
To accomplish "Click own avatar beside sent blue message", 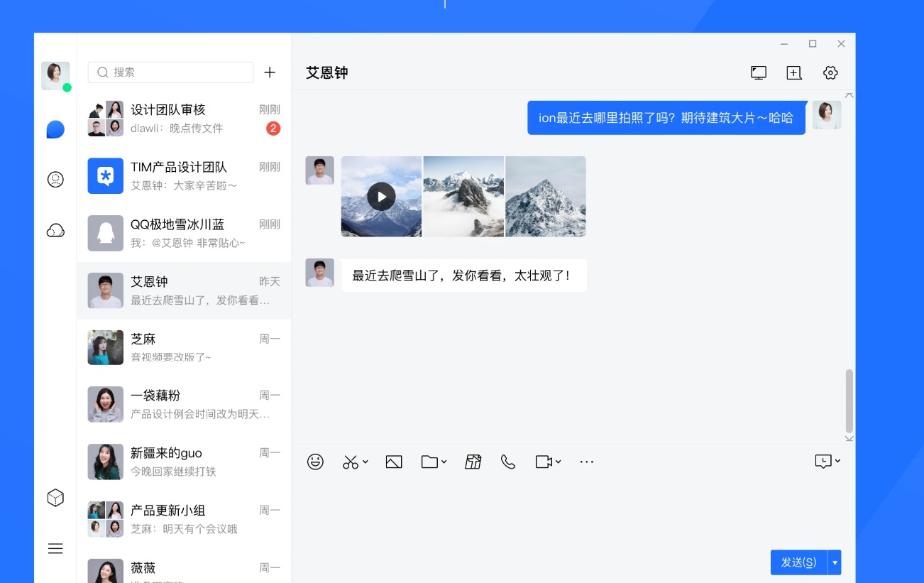I will point(827,115).
